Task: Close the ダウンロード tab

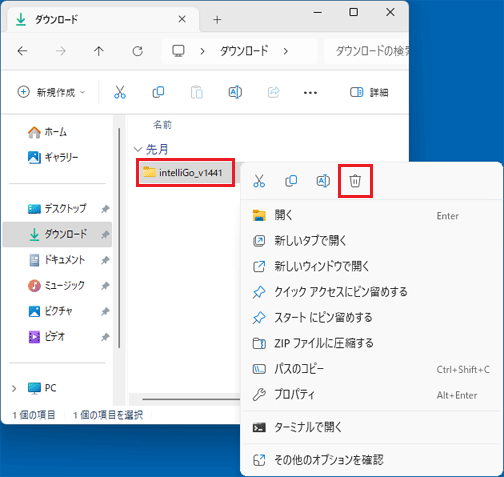Action: [182, 19]
